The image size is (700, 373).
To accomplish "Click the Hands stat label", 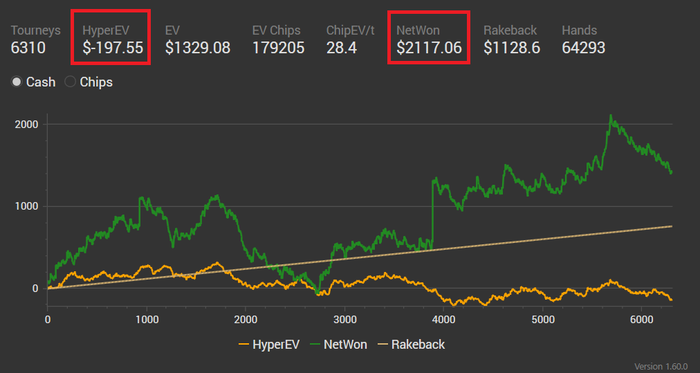I will pyautogui.click(x=579, y=30).
